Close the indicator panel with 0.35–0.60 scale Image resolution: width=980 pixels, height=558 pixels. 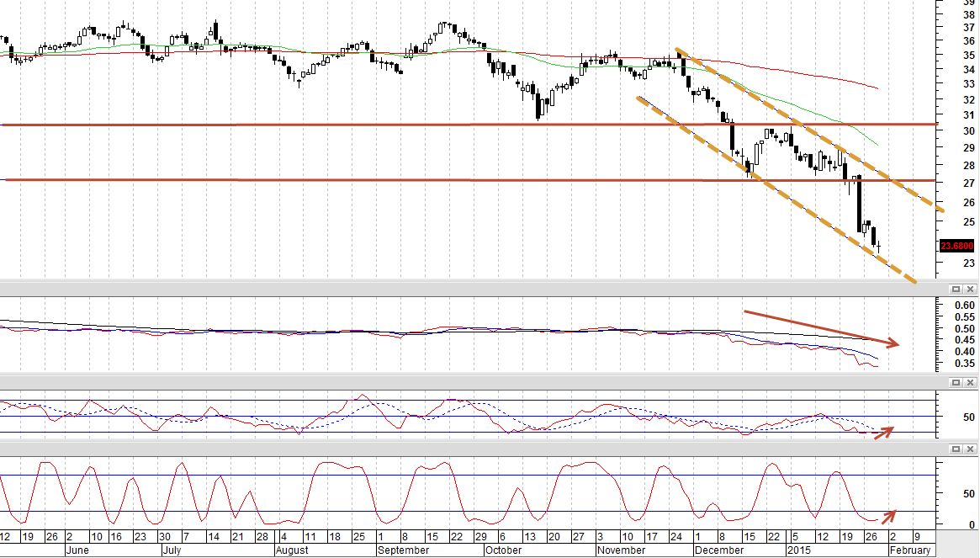pos(970,289)
